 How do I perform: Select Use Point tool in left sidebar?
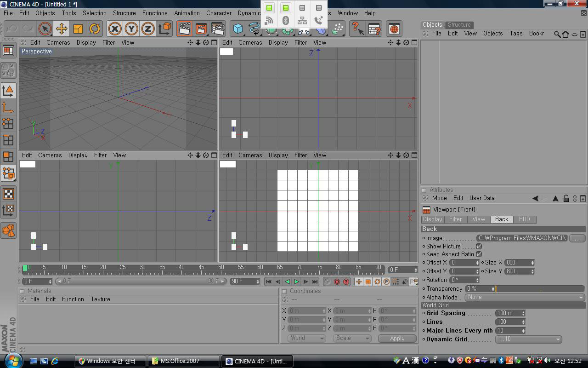[x=8, y=123]
